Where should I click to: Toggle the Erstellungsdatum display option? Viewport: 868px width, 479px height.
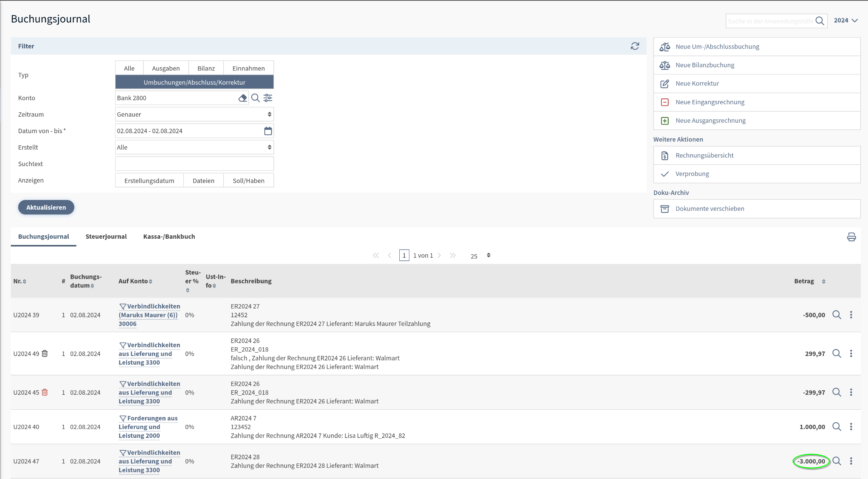tap(149, 181)
